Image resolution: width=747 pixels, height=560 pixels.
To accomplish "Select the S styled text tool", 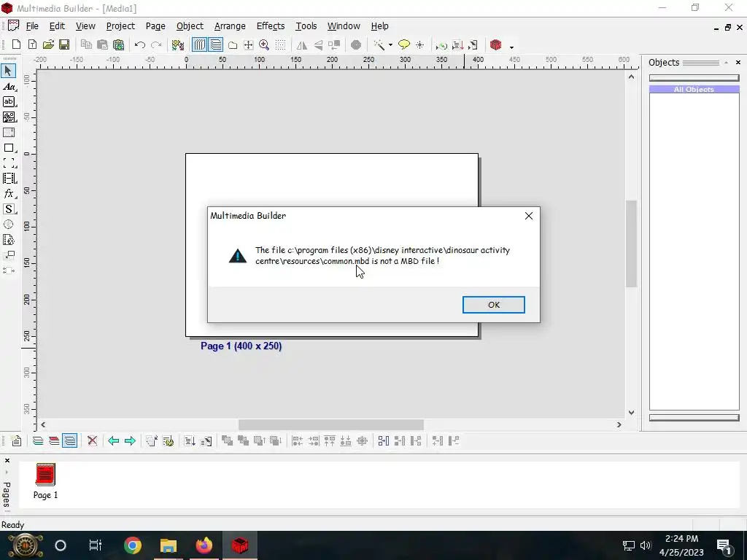I will 9,209.
